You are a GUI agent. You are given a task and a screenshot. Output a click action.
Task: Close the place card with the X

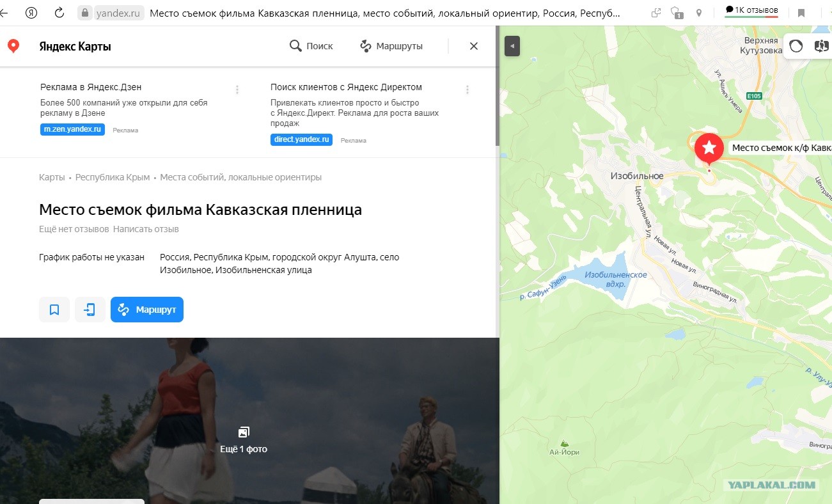(474, 46)
